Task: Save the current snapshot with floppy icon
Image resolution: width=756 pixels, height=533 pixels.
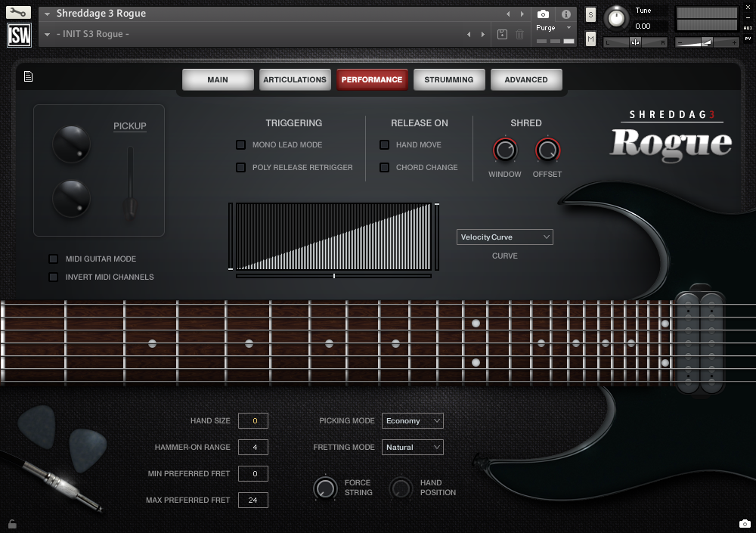Action: coord(502,34)
